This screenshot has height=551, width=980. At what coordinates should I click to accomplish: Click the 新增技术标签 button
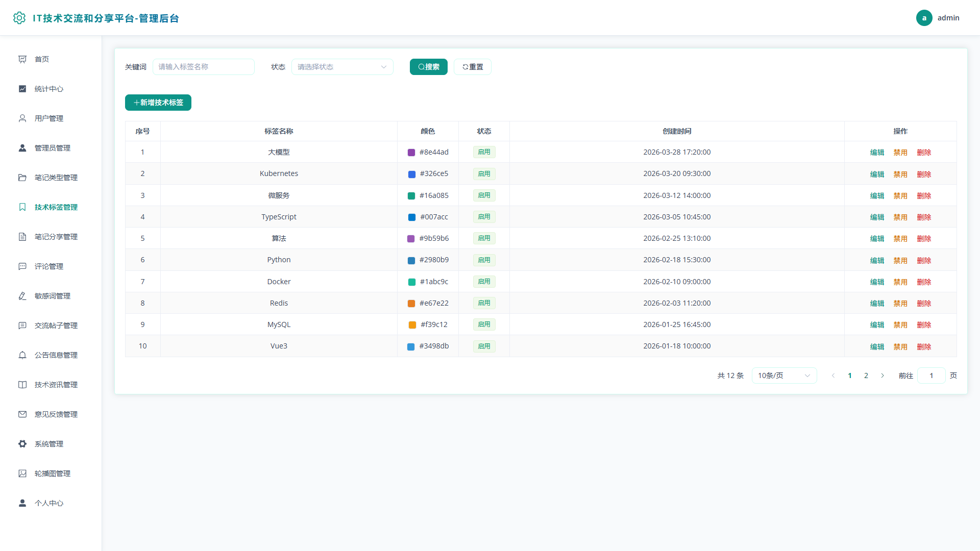click(x=158, y=103)
